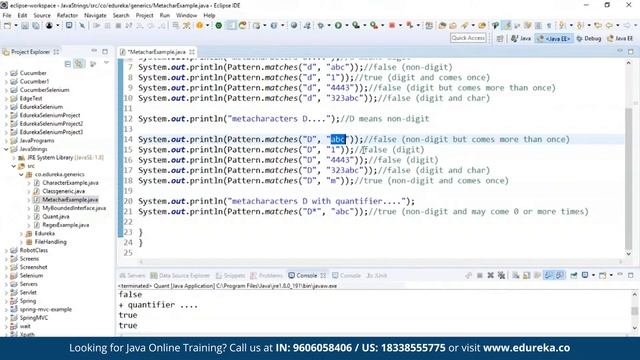The height and width of the screenshot is (360, 640).
Task: Click Remove All Terminated Launches icon in Console
Action: (x=502, y=276)
